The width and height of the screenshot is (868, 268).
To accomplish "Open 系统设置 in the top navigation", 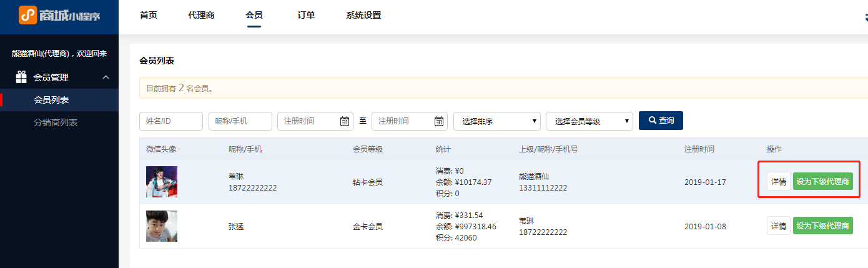I will [363, 15].
